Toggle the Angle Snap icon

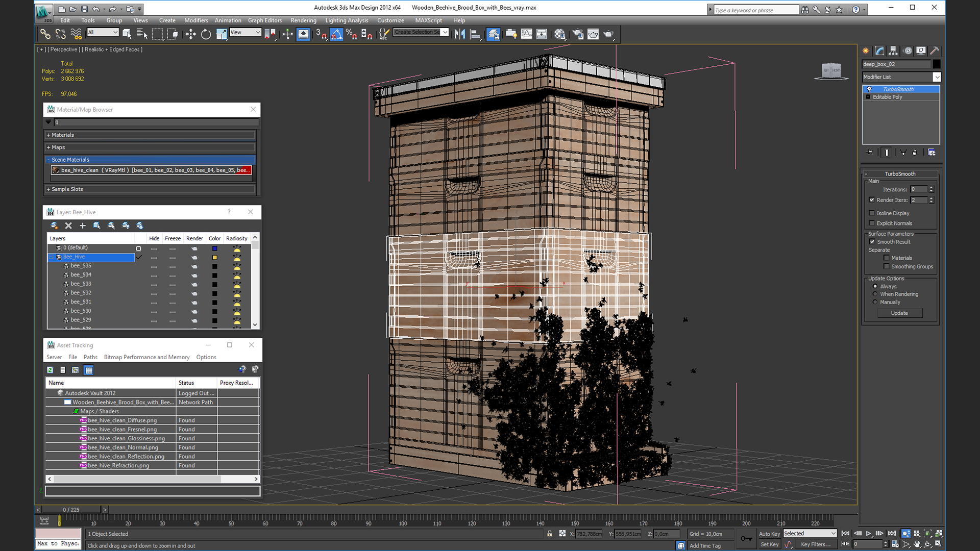(336, 34)
